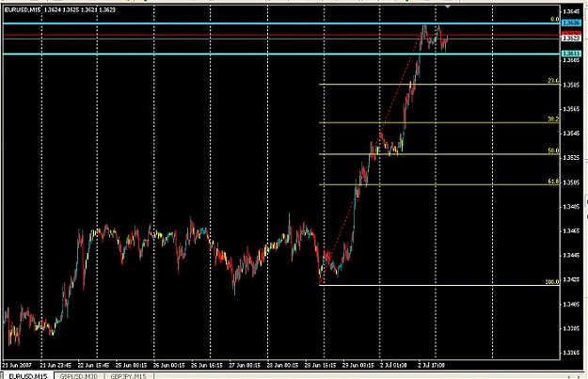The width and height of the screenshot is (588, 379).
Task: Click the white current price tag 1.3623
Action: (x=571, y=39)
